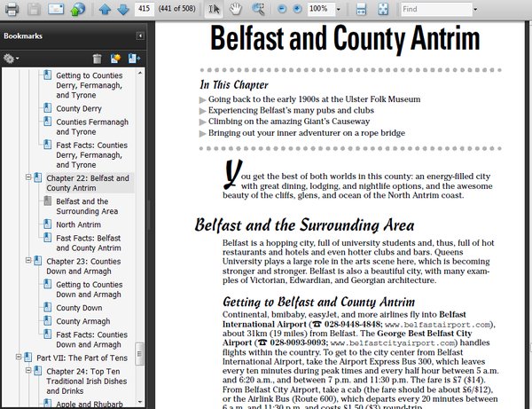Click the upload globe icon
The width and height of the screenshot is (532, 409).
pos(78,9)
